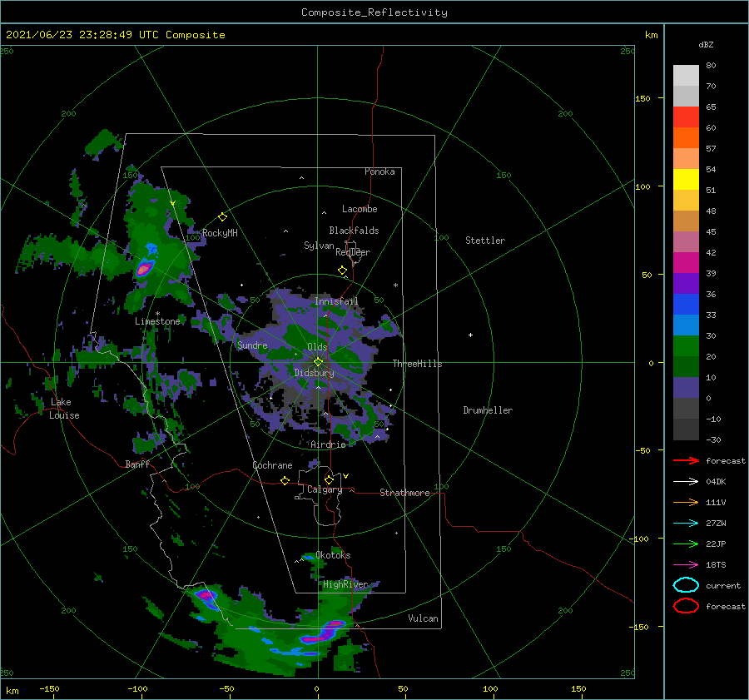This screenshot has width=749, height=700.
Task: Click the Calgary label
Action: coord(325,489)
